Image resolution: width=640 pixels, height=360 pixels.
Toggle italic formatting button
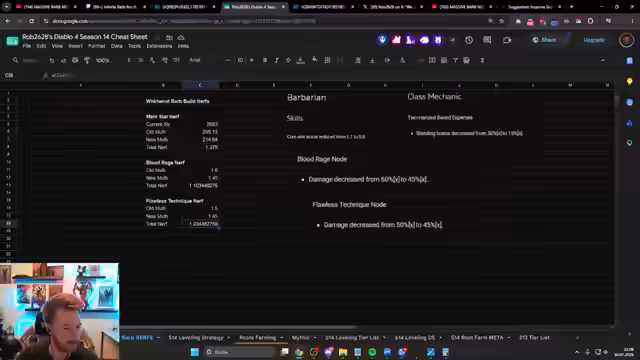[x=276, y=60]
